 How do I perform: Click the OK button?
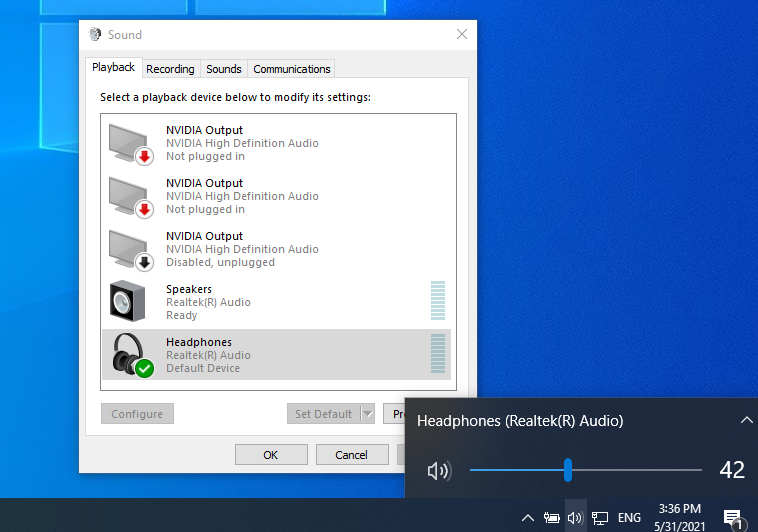[x=271, y=455]
